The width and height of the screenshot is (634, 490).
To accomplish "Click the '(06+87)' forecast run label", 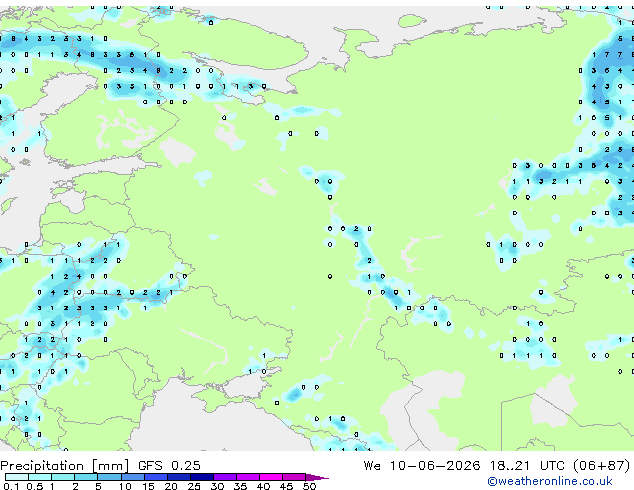I will [x=602, y=466].
